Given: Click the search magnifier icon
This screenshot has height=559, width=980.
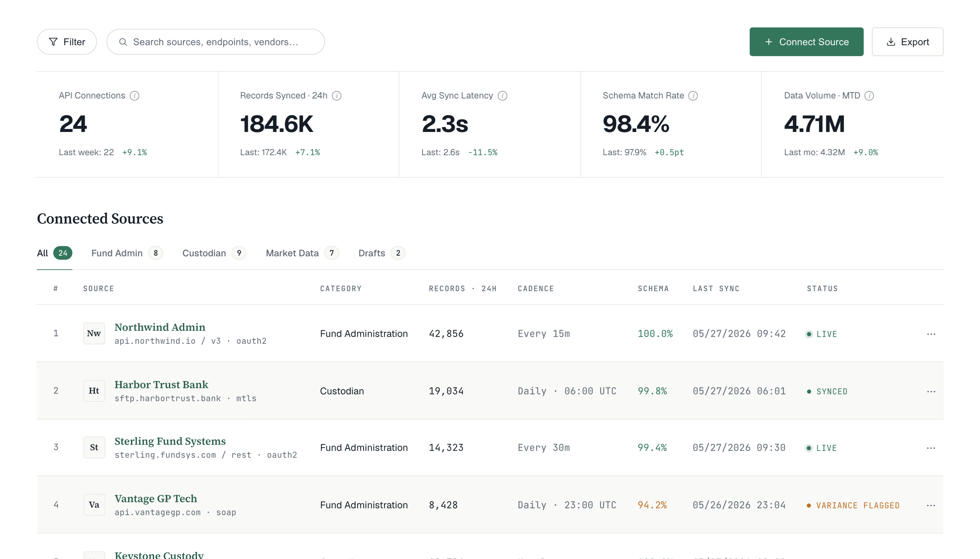Looking at the screenshot, I should coord(123,42).
